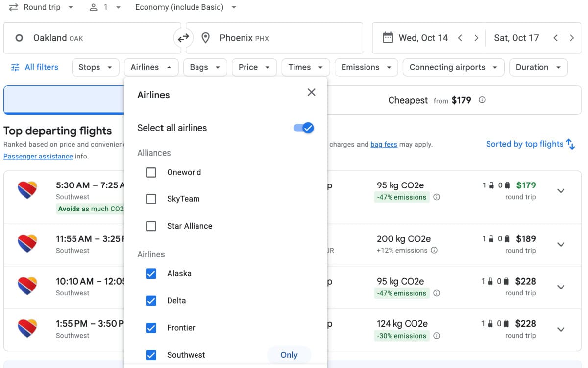Click the All filters button
The image size is (588, 368).
(35, 67)
